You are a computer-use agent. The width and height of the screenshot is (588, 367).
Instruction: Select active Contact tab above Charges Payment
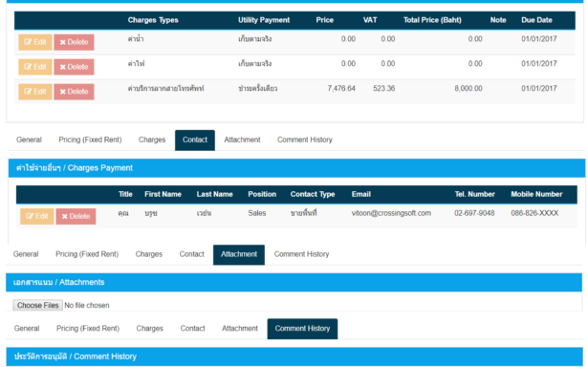click(x=195, y=140)
